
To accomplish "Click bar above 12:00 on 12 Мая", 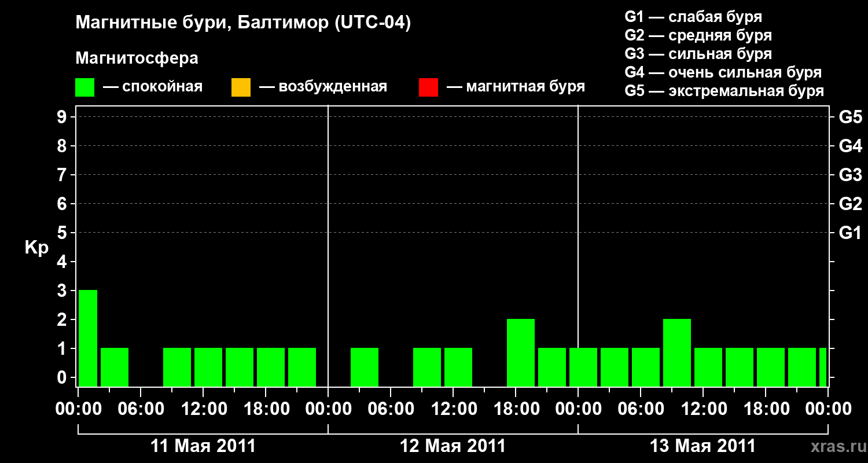I will click(x=458, y=367).
